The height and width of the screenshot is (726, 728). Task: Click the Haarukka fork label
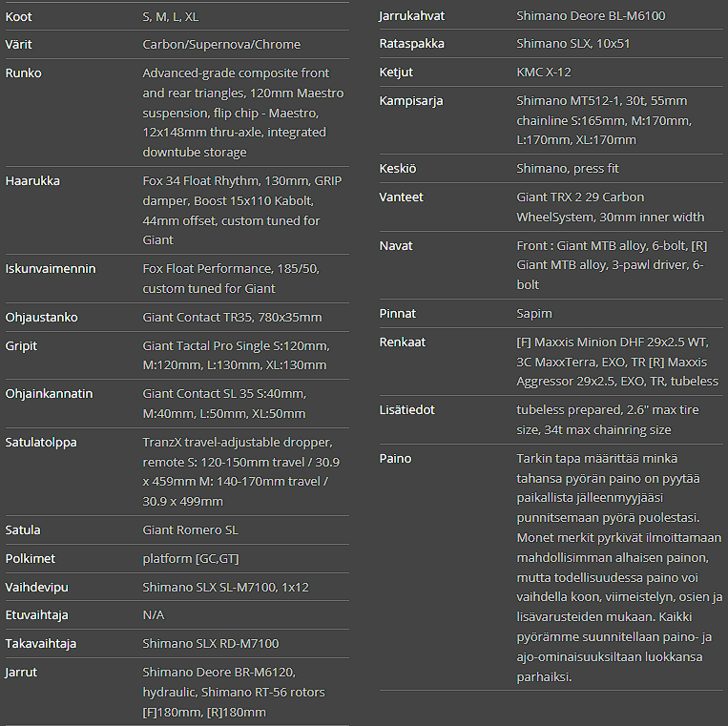click(31, 181)
